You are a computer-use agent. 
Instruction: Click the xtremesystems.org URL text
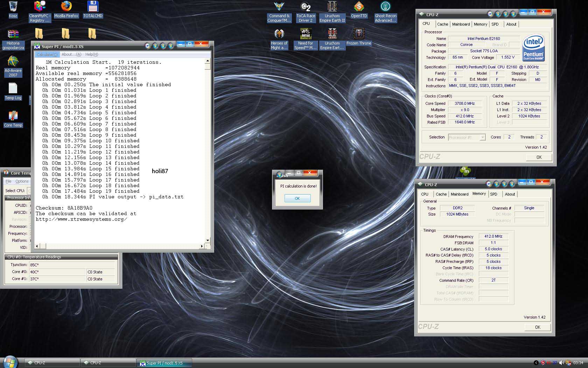click(81, 219)
